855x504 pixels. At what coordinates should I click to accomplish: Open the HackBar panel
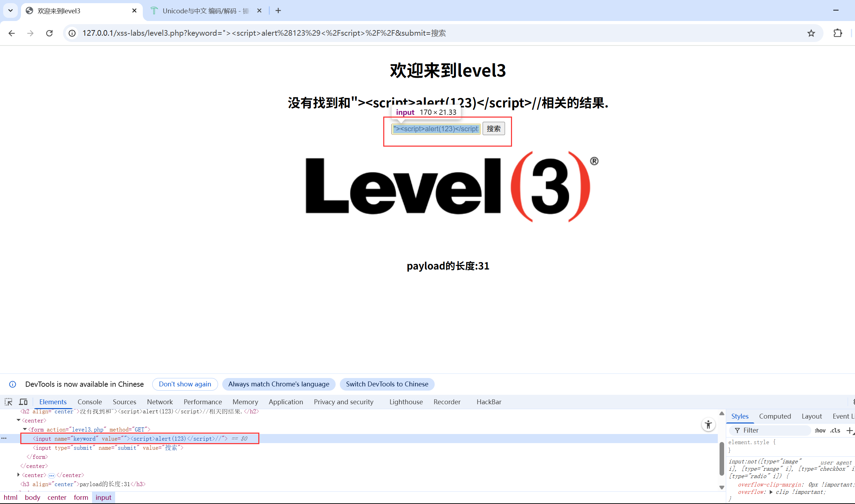pyautogui.click(x=489, y=402)
